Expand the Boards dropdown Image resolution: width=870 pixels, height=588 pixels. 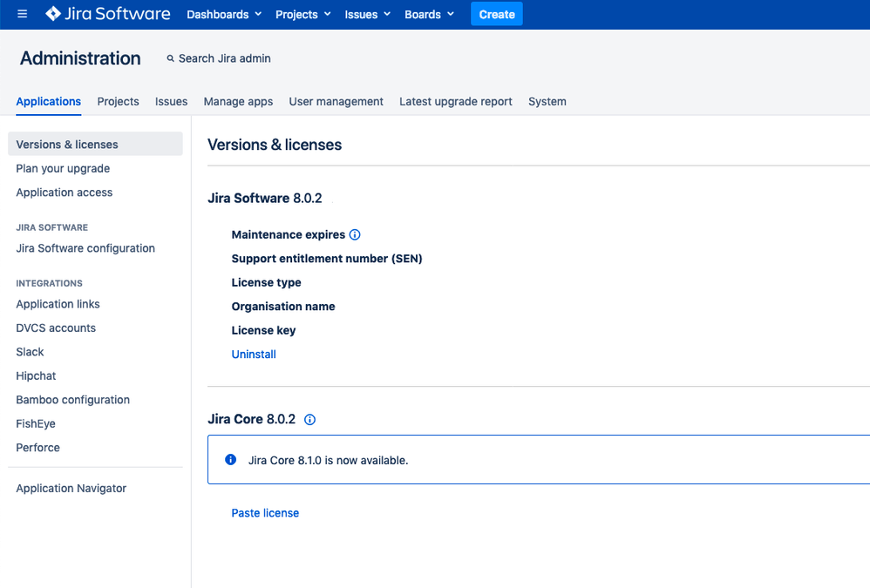[429, 15]
